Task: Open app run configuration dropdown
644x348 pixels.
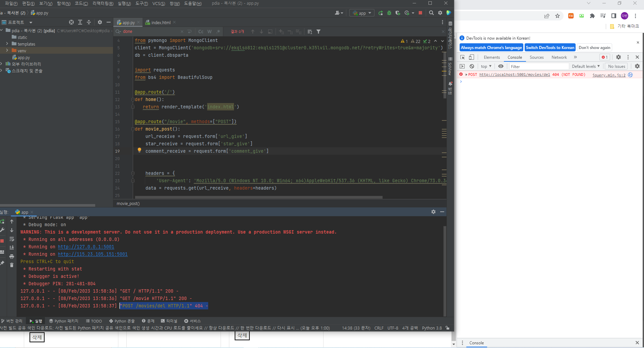Action: click(x=362, y=13)
